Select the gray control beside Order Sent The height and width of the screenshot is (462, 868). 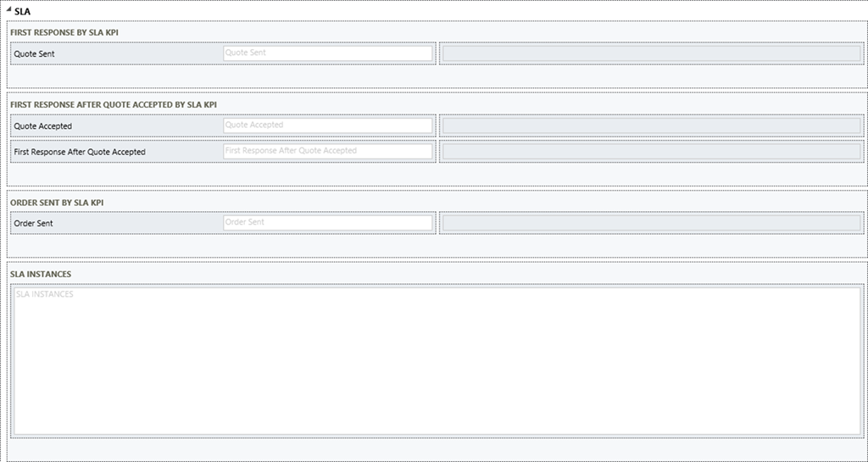click(x=651, y=224)
